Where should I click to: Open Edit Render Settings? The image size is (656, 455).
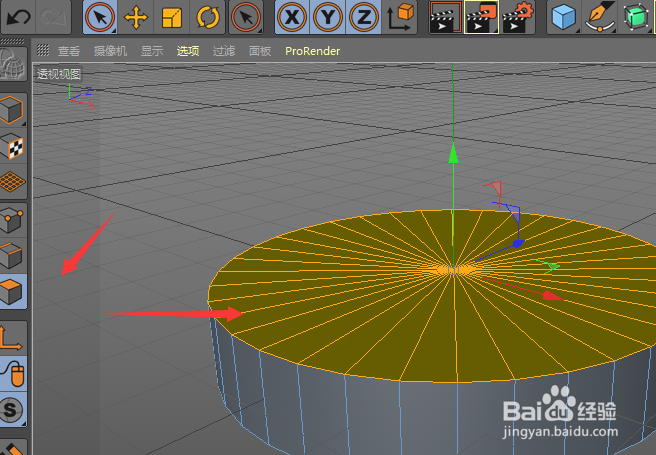(518, 18)
